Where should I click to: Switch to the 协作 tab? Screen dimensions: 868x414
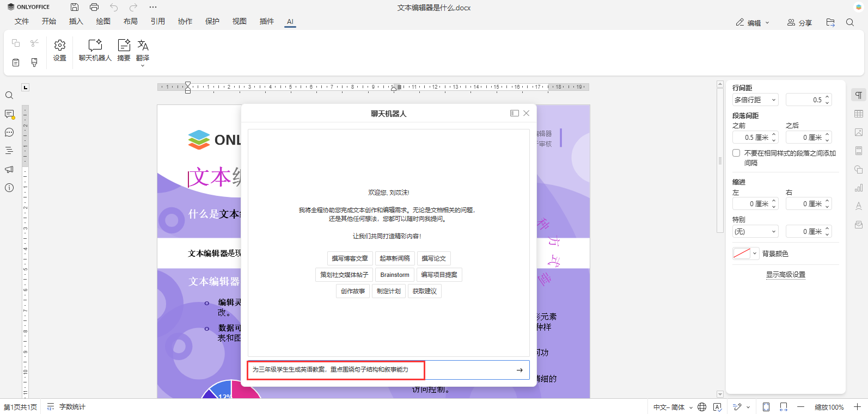click(185, 21)
